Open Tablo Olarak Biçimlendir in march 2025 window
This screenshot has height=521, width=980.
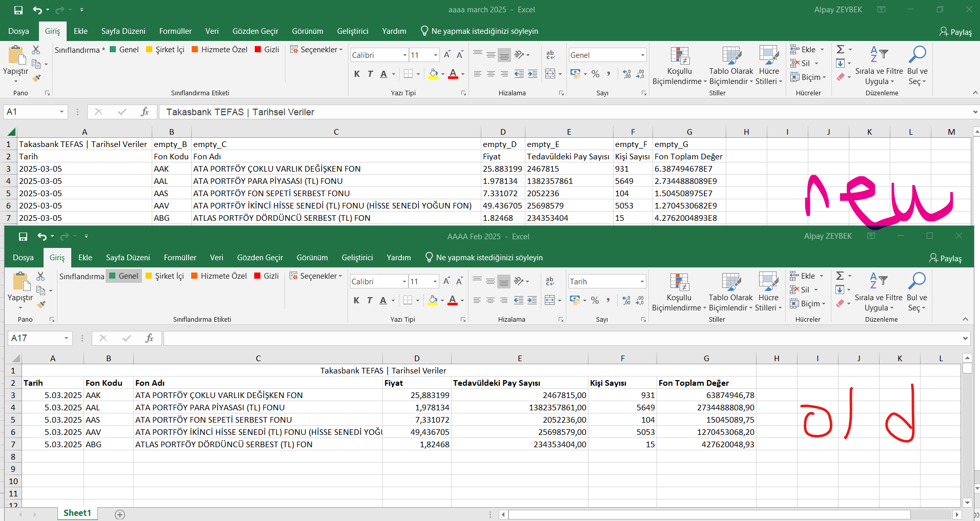coord(731,66)
